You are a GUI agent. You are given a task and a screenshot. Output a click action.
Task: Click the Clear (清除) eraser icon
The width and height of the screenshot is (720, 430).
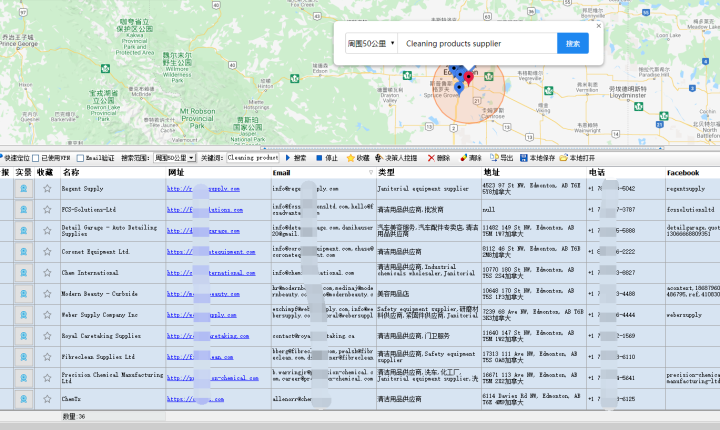tap(463, 158)
